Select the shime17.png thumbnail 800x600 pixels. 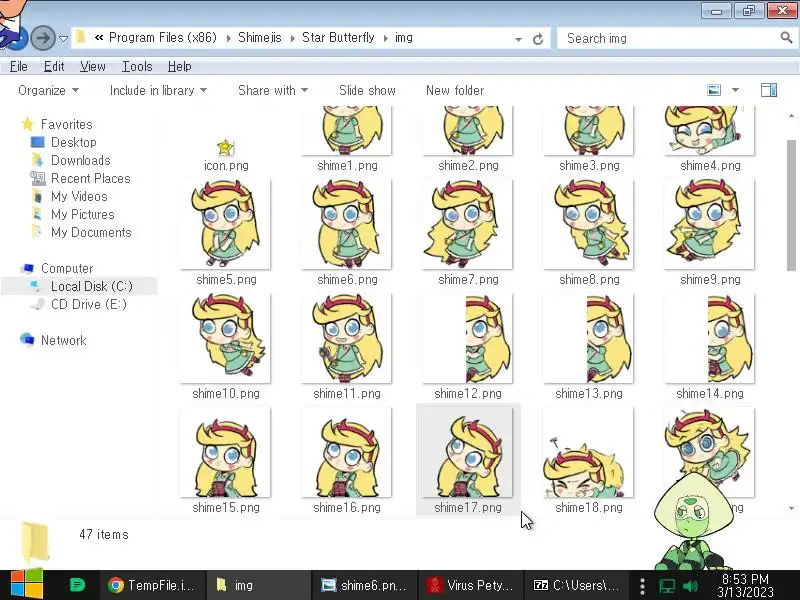coord(468,452)
